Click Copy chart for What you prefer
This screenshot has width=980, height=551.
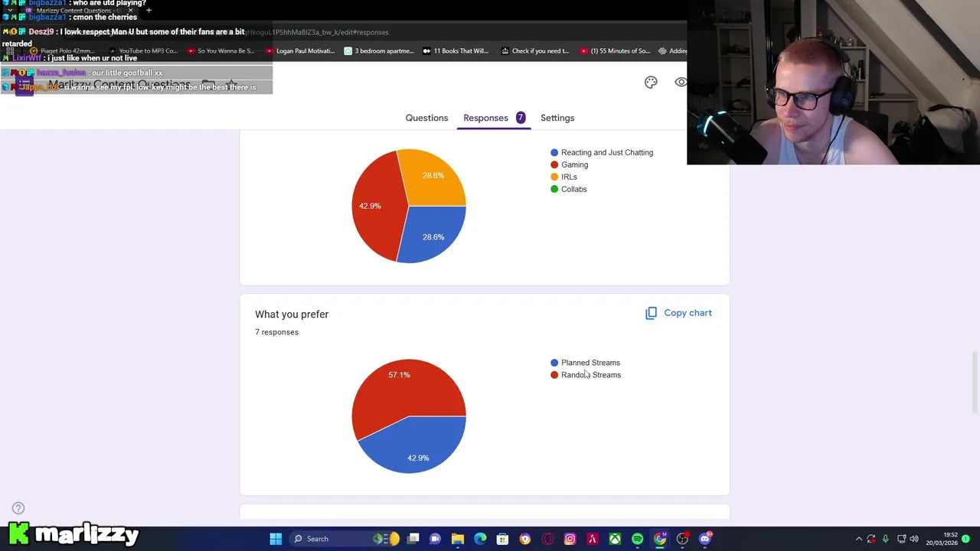click(x=678, y=313)
